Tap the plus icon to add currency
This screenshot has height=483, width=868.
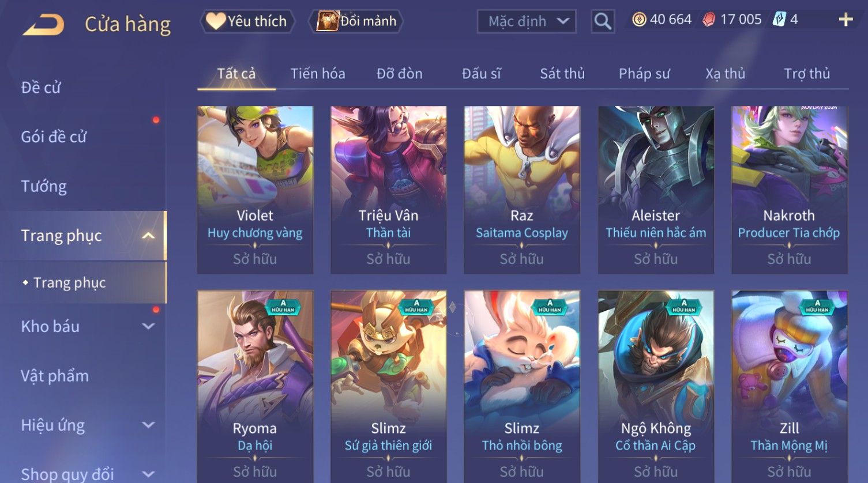coord(846,20)
